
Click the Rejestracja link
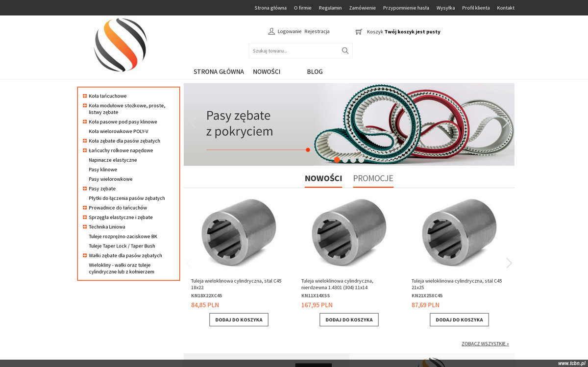click(317, 31)
